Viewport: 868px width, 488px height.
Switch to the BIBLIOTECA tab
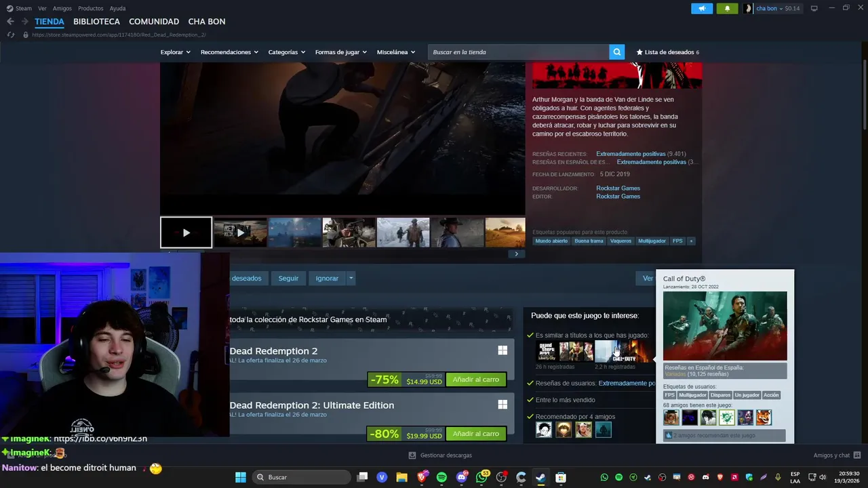click(x=96, y=22)
